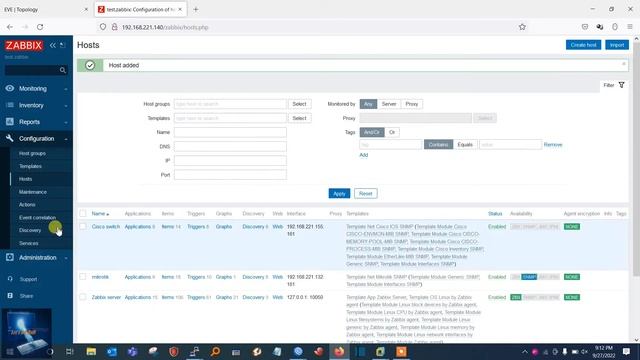
Task: Open Firefox from the taskbar
Action: 339,351
